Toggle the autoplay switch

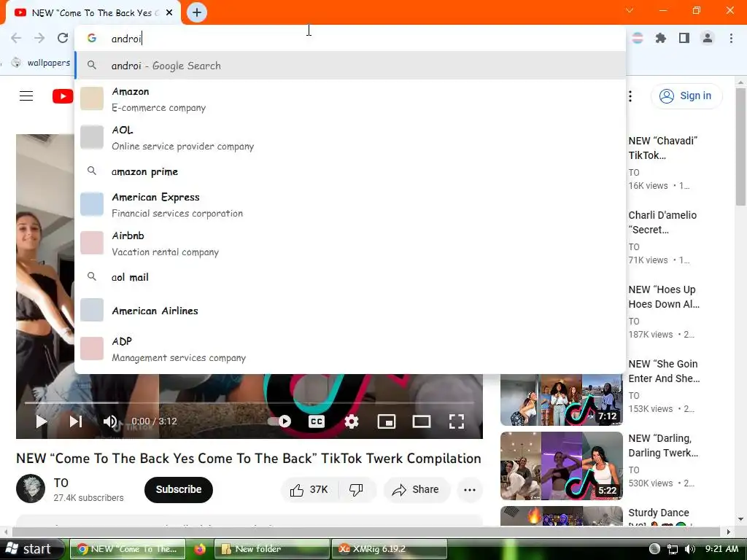(280, 421)
